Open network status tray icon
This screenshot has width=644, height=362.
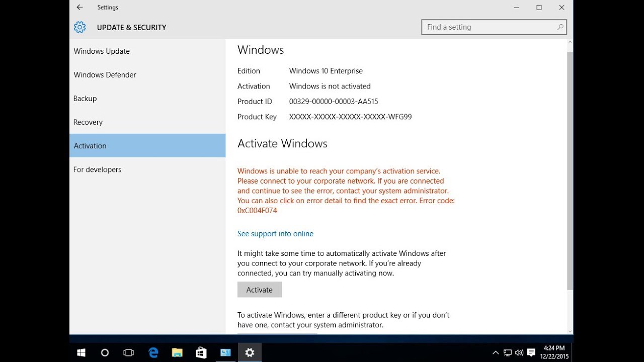click(x=508, y=352)
